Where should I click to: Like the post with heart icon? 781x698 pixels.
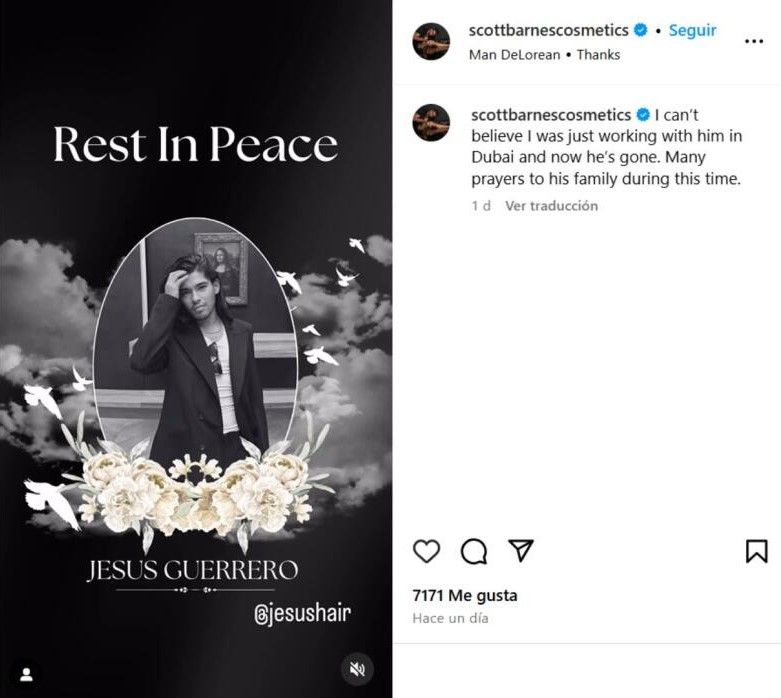click(426, 551)
